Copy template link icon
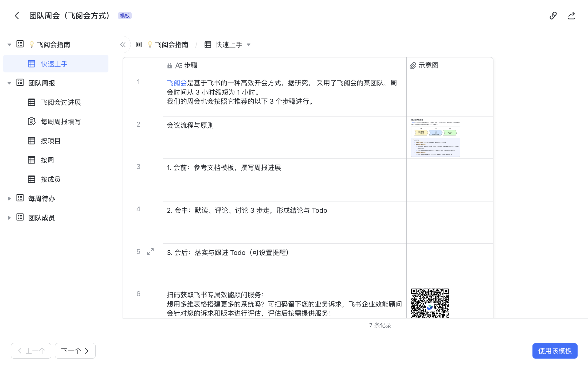Screen dimensions: 588x365 click(553, 16)
